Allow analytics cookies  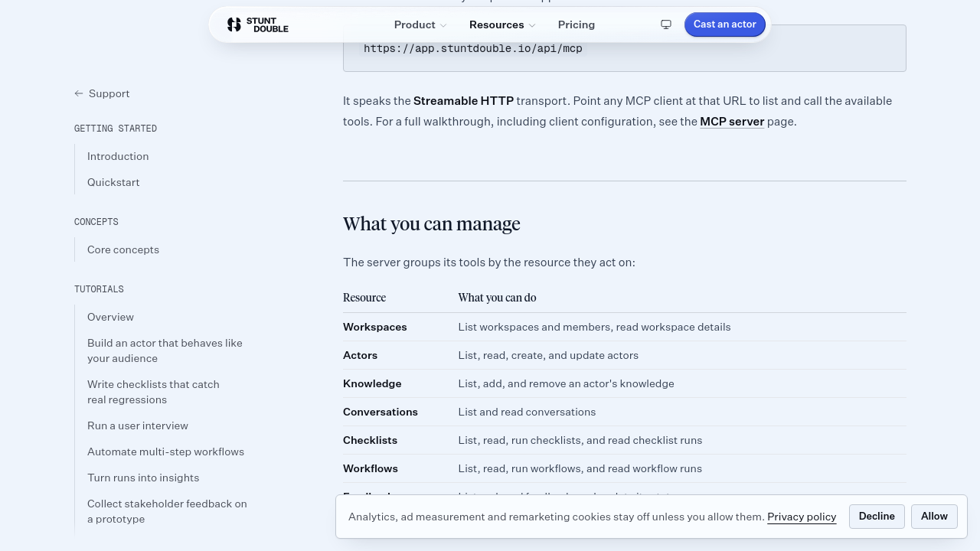tap(934, 517)
